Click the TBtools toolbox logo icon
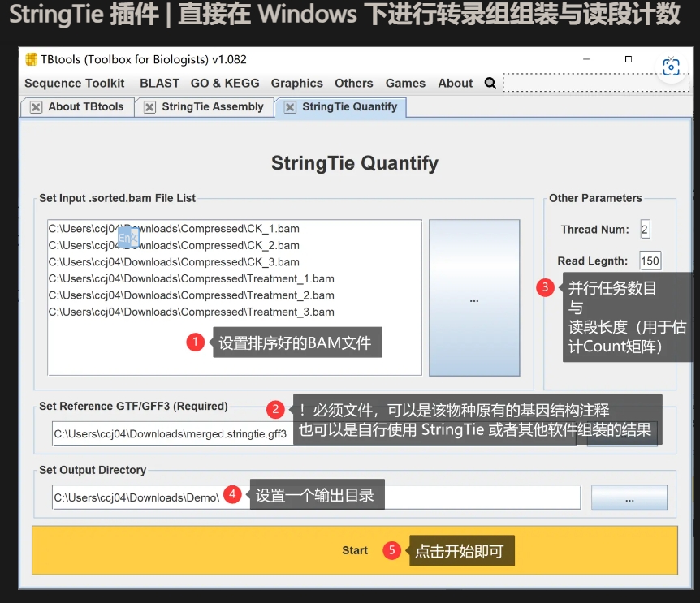 point(32,59)
